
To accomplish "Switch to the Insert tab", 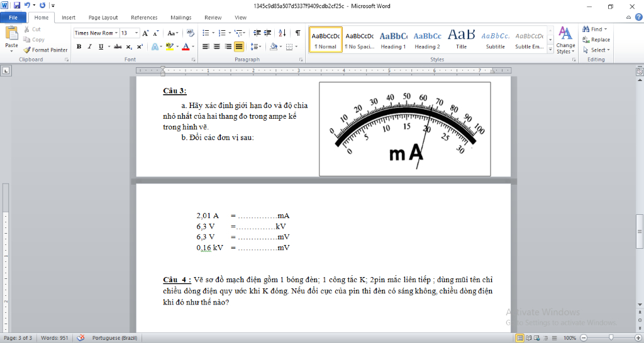I will 69,18.
